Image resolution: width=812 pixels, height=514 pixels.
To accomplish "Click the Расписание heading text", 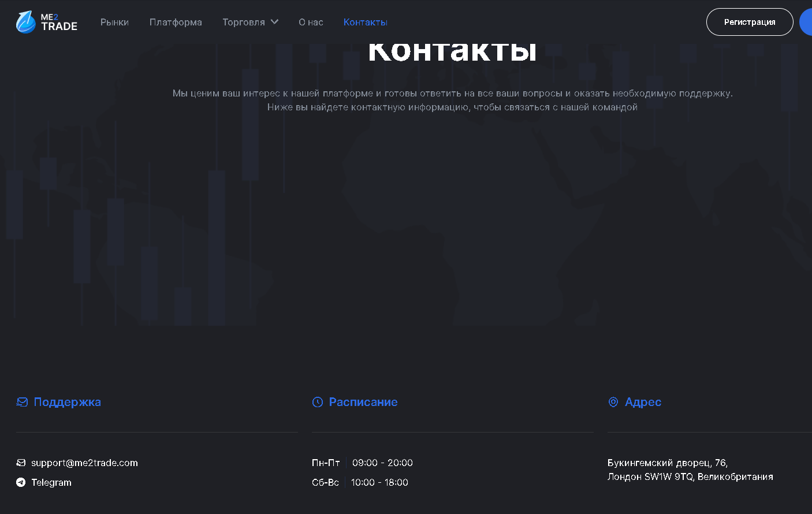I will (x=363, y=402).
